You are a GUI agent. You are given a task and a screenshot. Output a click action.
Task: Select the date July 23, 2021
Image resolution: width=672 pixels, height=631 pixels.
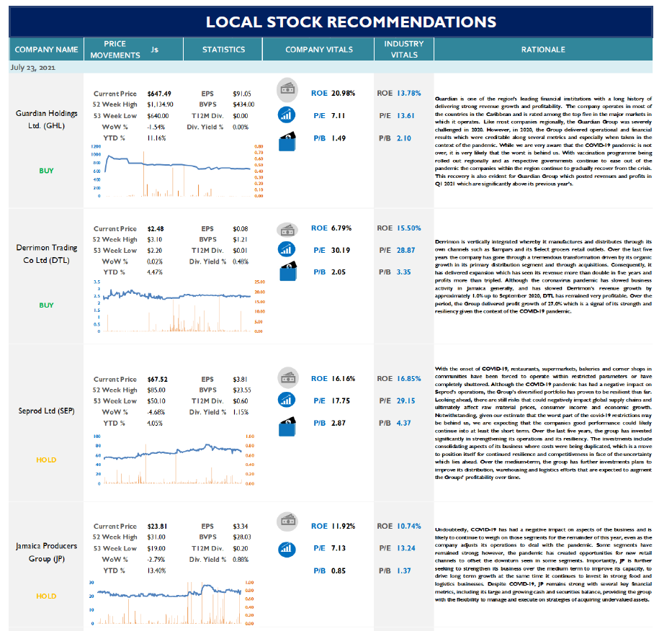tap(33, 67)
